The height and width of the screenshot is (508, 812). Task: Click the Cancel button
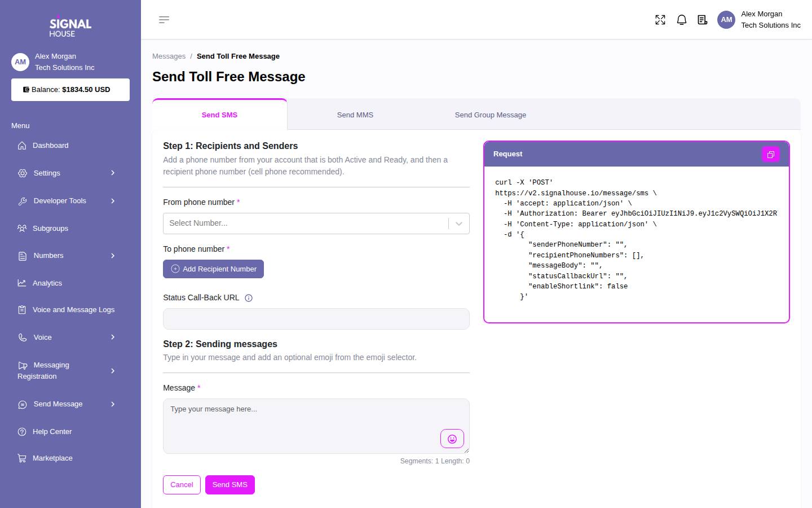[x=182, y=484]
